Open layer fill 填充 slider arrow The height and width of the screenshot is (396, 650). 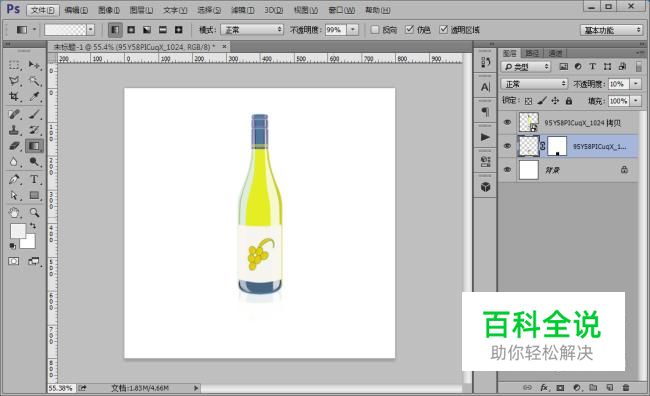coord(635,101)
